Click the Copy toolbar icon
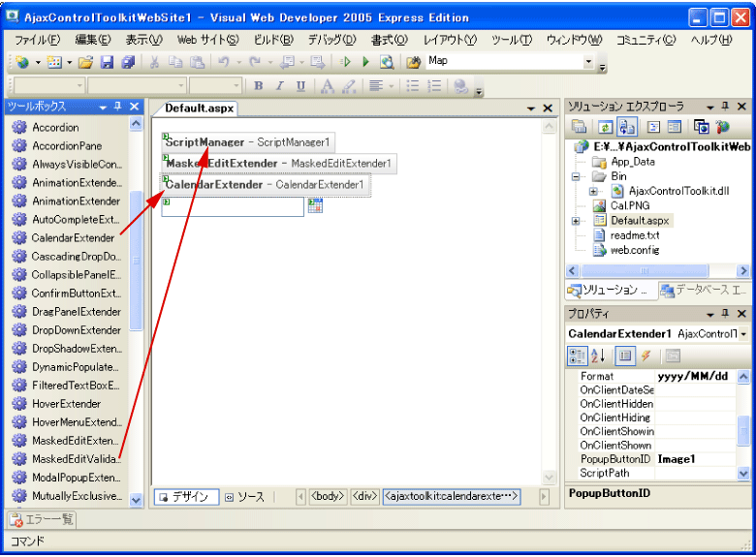This screenshot has width=756, height=557. coord(175,62)
